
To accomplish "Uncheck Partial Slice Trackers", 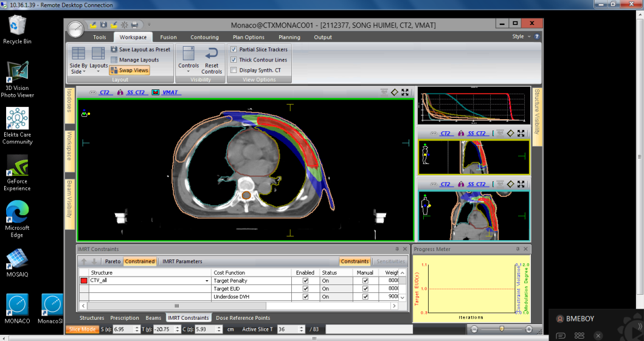I will coord(234,49).
